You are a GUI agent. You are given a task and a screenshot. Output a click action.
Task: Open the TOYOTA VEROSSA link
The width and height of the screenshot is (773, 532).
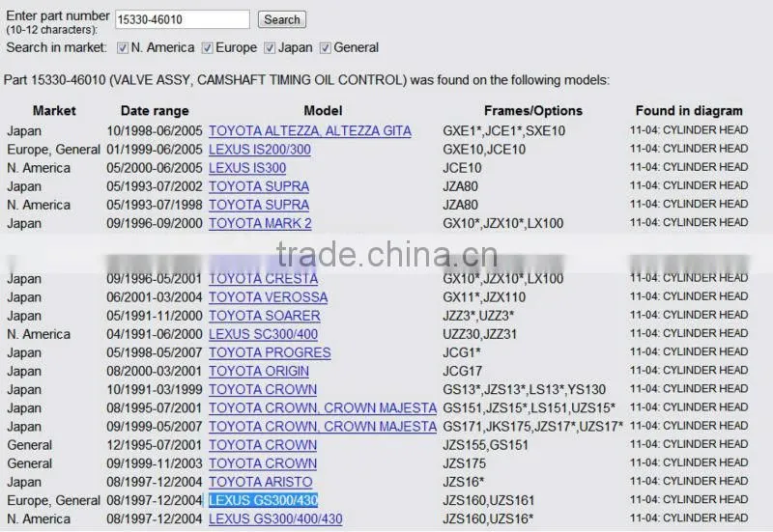pos(268,297)
